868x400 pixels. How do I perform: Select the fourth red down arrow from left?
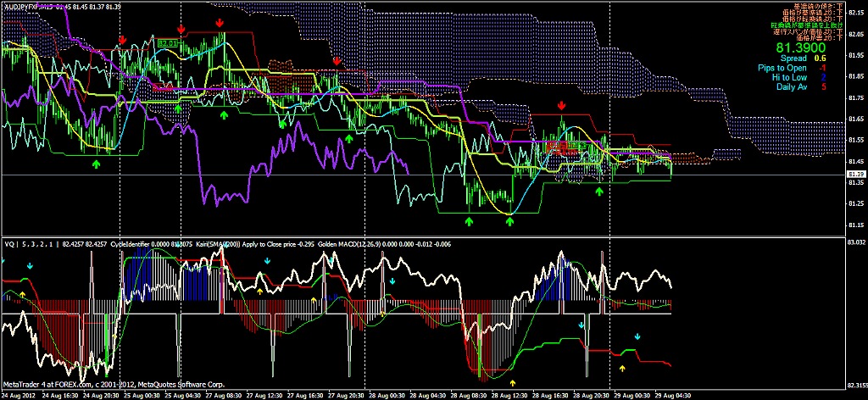[x=337, y=61]
